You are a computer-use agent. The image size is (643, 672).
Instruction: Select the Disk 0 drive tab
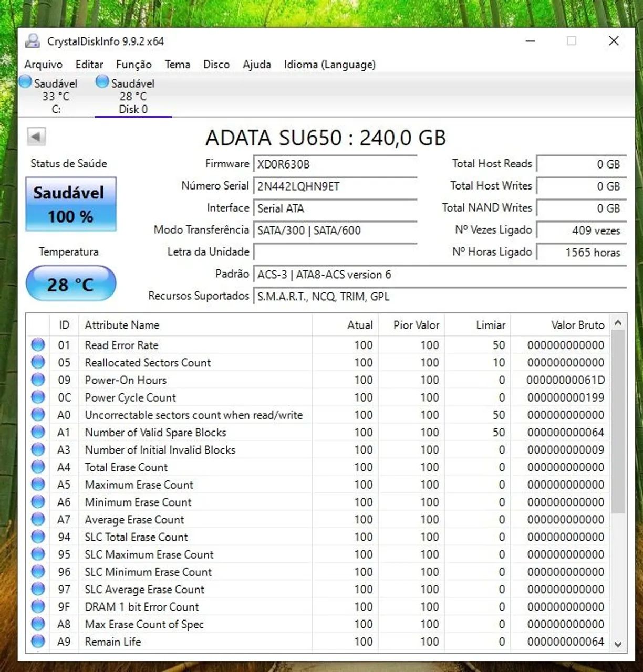click(x=133, y=96)
